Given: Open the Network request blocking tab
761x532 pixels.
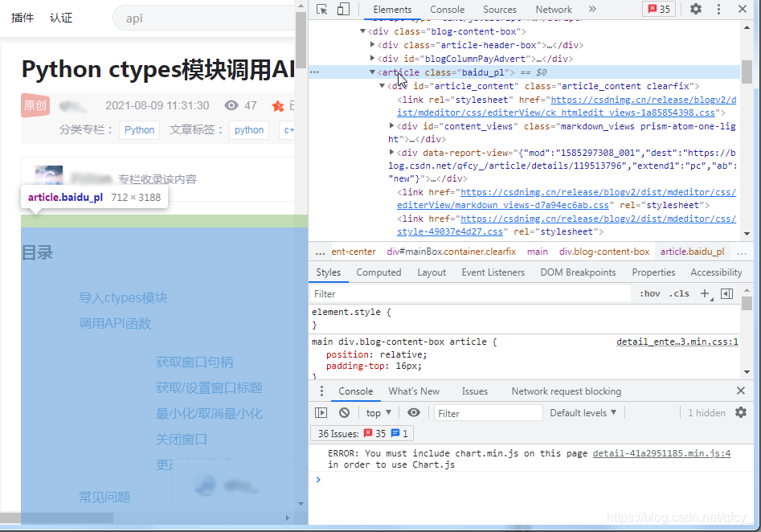Looking at the screenshot, I should coord(566,391).
